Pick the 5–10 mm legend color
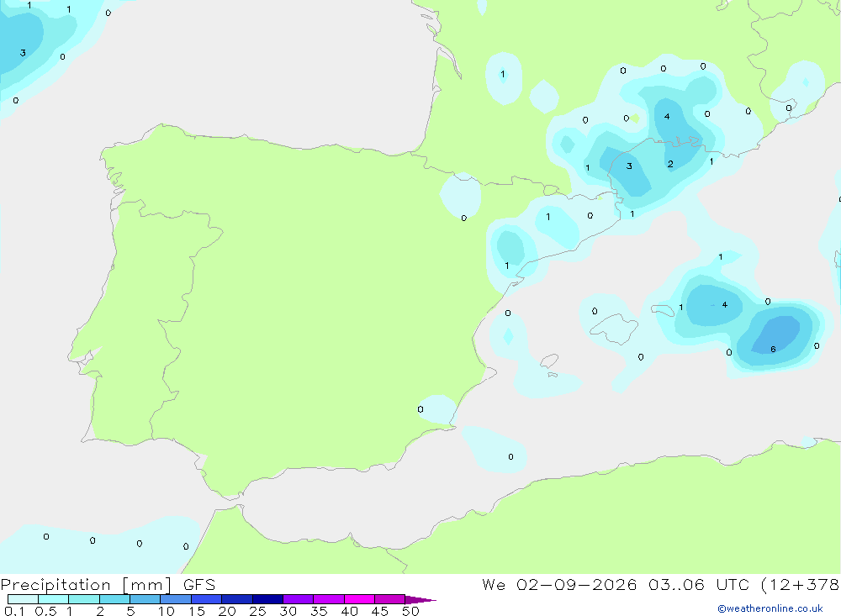This screenshot has width=841, height=616. (145, 599)
